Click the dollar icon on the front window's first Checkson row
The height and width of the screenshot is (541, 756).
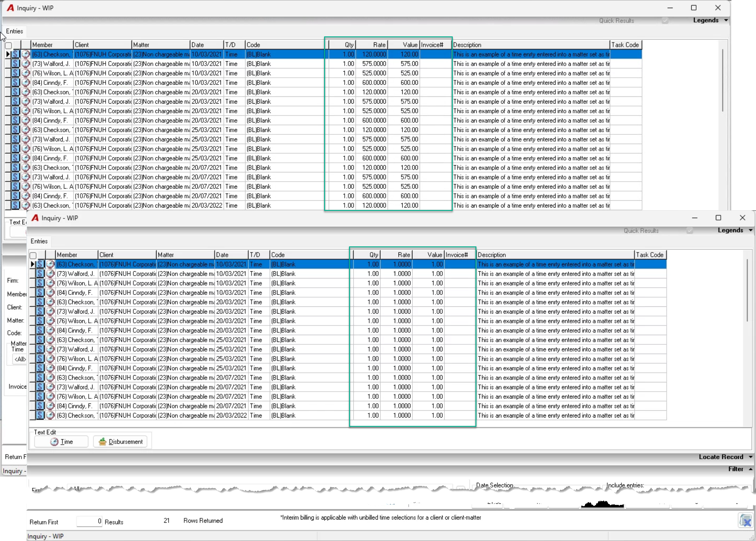40,264
